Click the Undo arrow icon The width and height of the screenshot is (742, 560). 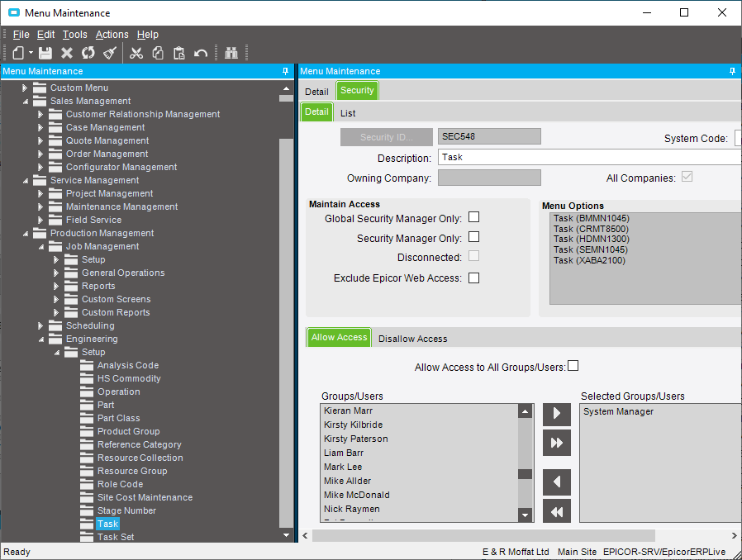pos(200,53)
